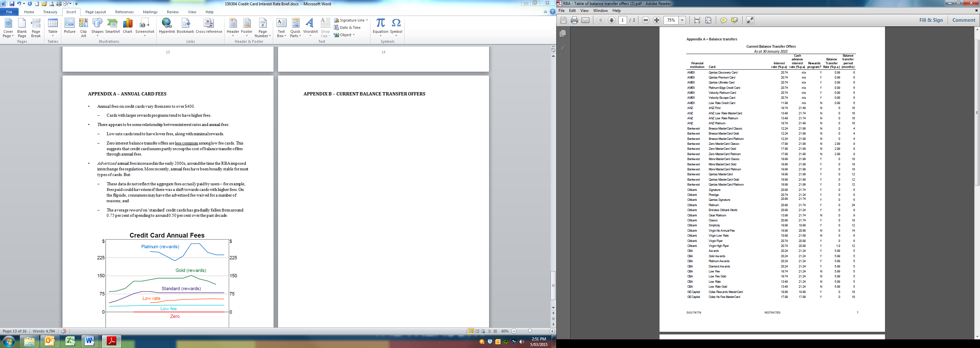Open Excel from the taskbar

(70, 341)
